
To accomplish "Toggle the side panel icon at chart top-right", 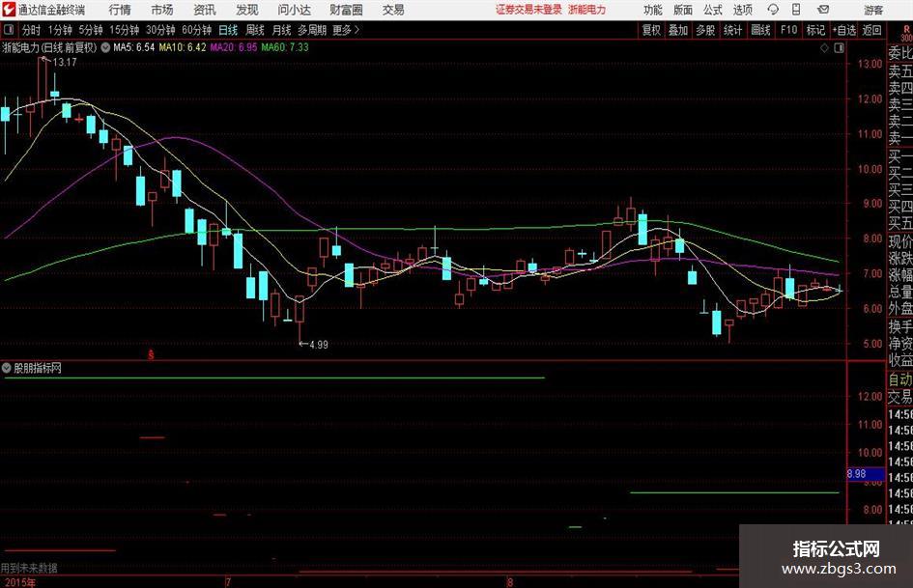I will tap(839, 48).
